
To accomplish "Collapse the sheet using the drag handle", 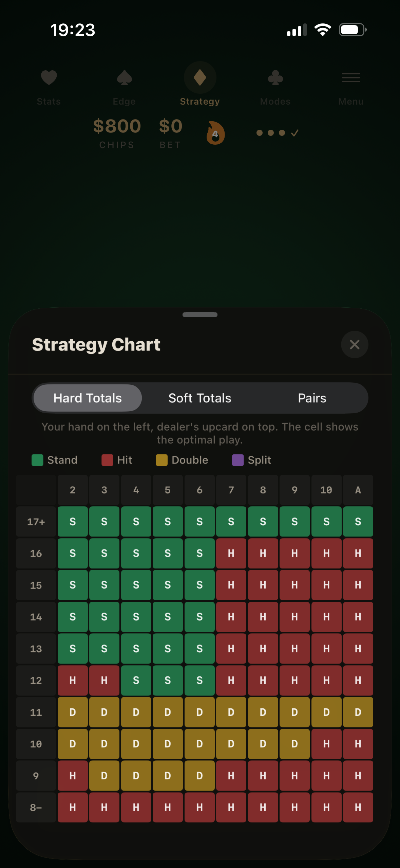I will pos(200,315).
